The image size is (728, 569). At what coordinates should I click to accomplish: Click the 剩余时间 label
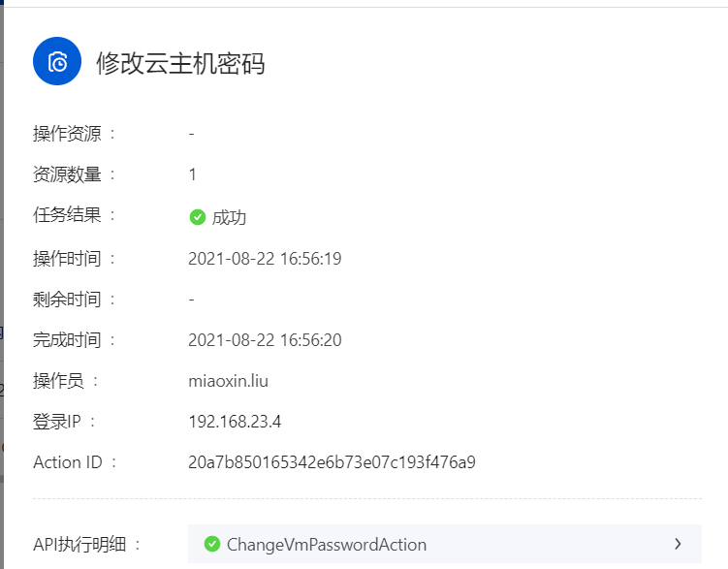[67, 300]
